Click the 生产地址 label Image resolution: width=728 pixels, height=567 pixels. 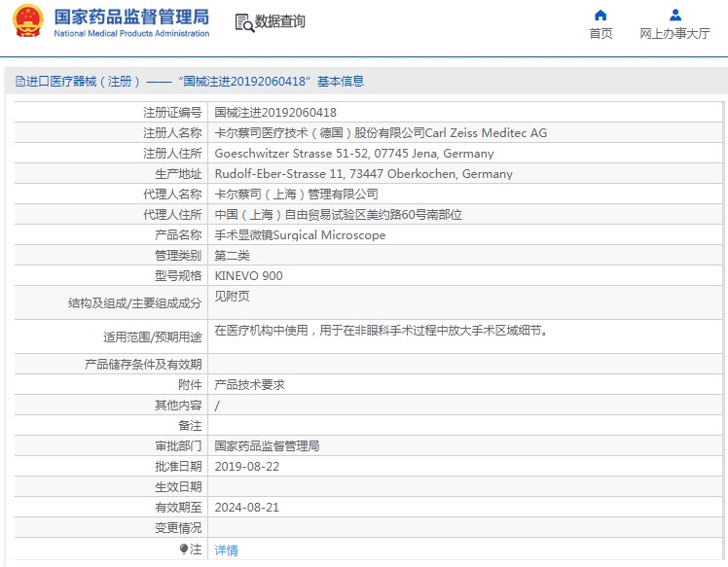coord(178,173)
